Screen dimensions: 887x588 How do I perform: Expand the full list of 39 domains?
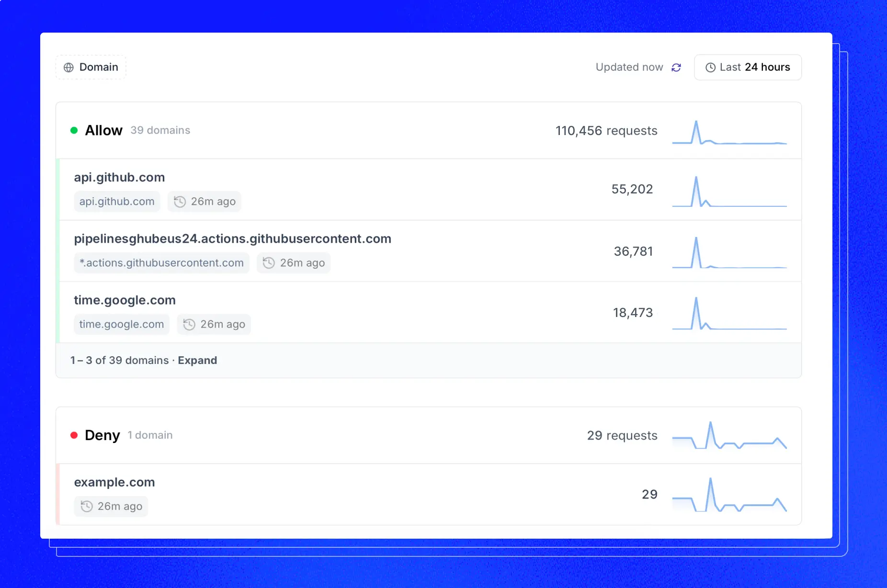pyautogui.click(x=197, y=360)
